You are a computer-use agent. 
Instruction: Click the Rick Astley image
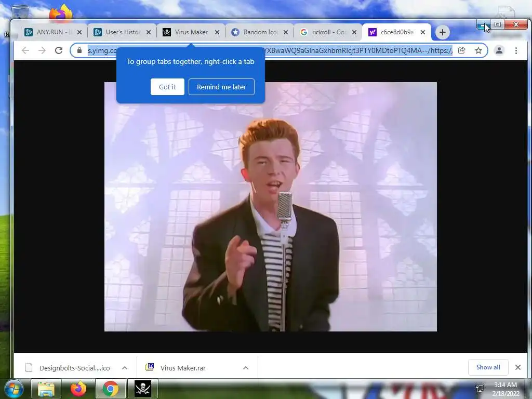(x=270, y=207)
